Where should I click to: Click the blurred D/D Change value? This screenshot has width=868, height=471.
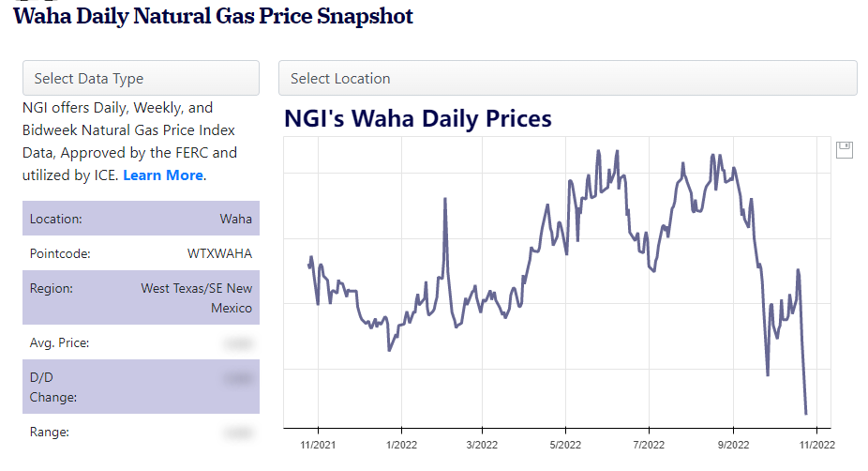pos(239,379)
